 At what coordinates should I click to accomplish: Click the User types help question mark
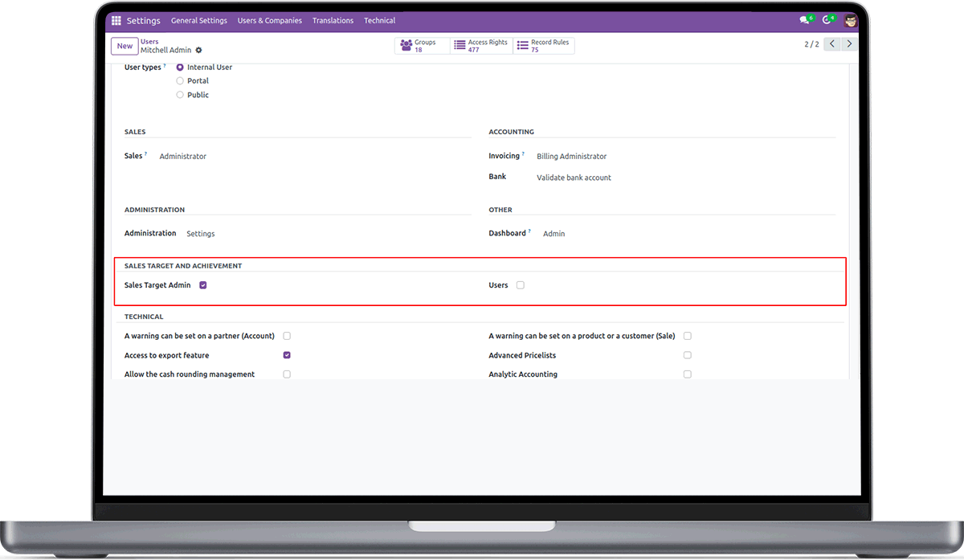[x=165, y=66]
